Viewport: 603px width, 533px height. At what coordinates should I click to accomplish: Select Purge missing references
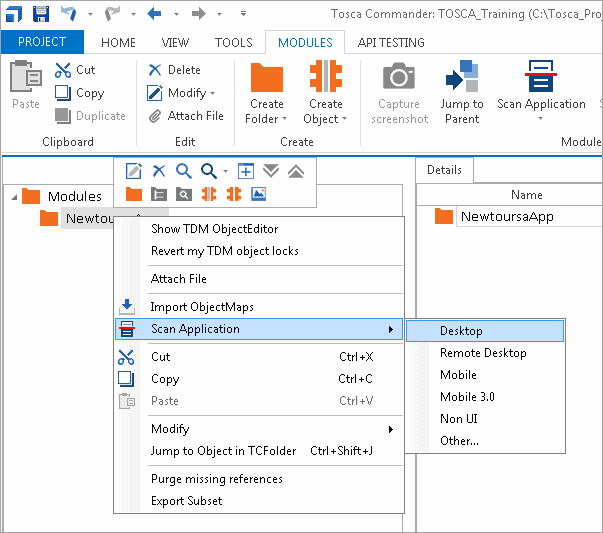(259, 479)
